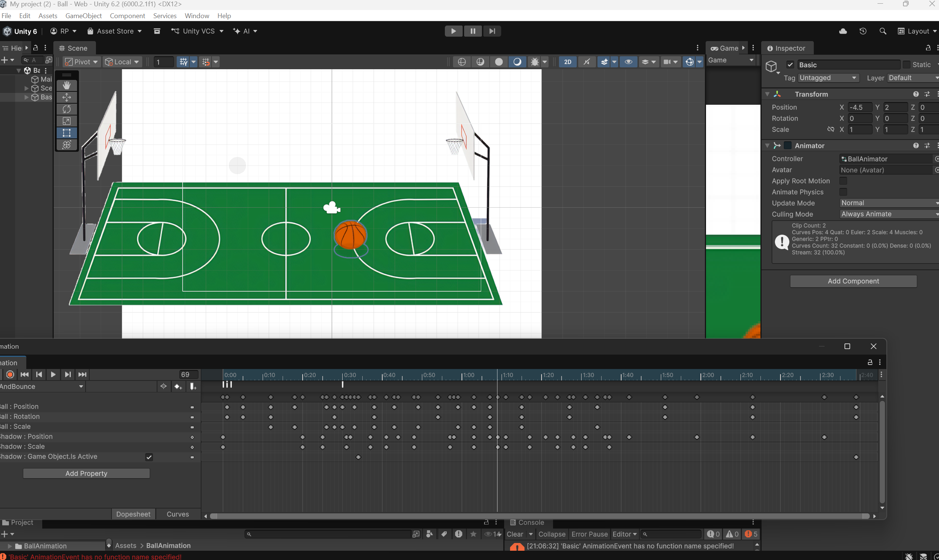The height and width of the screenshot is (560, 939).
Task: Enable the Static checkbox
Action: [x=906, y=65]
